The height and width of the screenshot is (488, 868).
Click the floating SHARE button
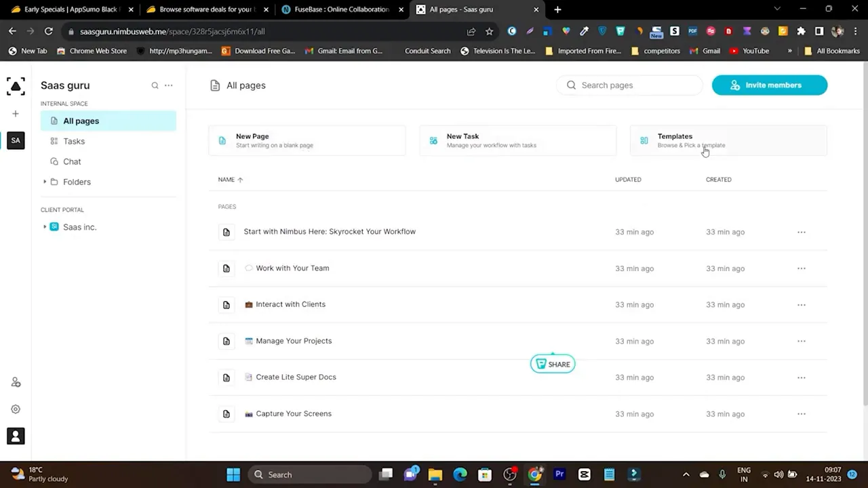click(552, 364)
